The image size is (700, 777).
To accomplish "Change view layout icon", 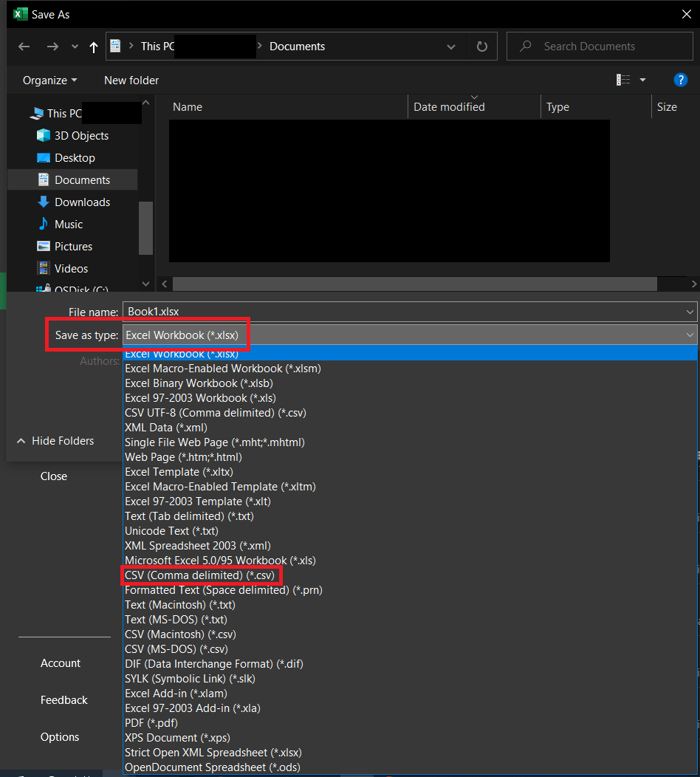I will pos(622,80).
